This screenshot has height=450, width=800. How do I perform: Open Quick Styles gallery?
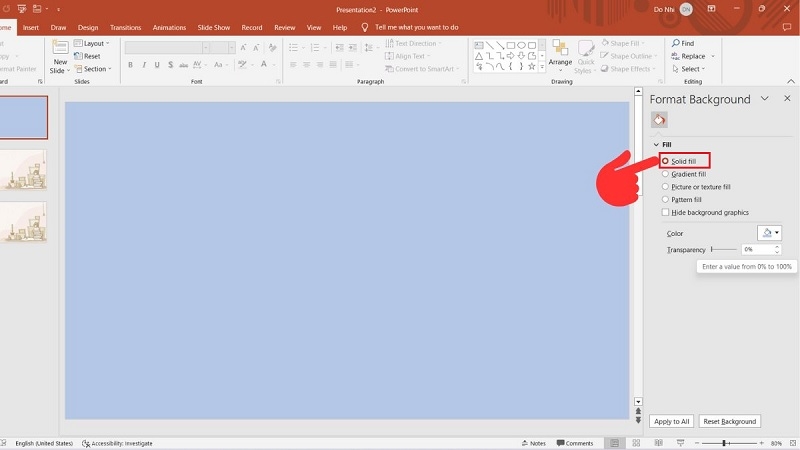[585, 57]
